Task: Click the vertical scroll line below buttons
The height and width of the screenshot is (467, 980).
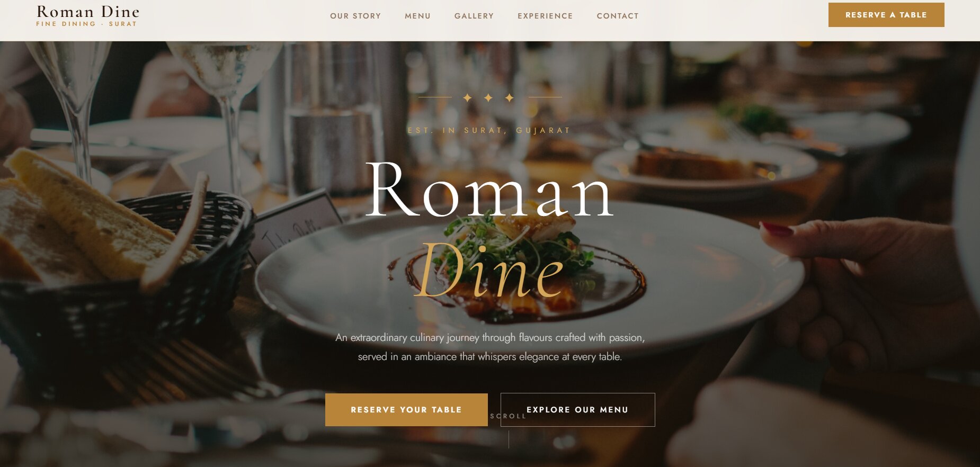Action: tap(509, 439)
